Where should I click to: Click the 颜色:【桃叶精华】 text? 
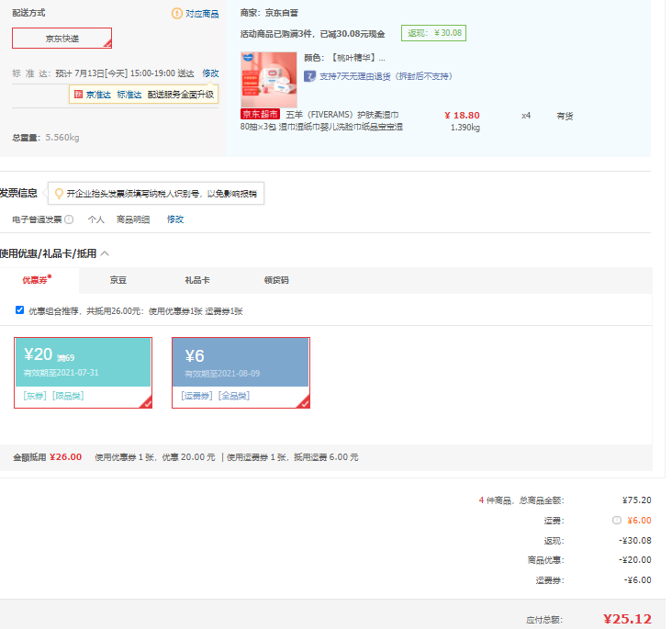344,58
